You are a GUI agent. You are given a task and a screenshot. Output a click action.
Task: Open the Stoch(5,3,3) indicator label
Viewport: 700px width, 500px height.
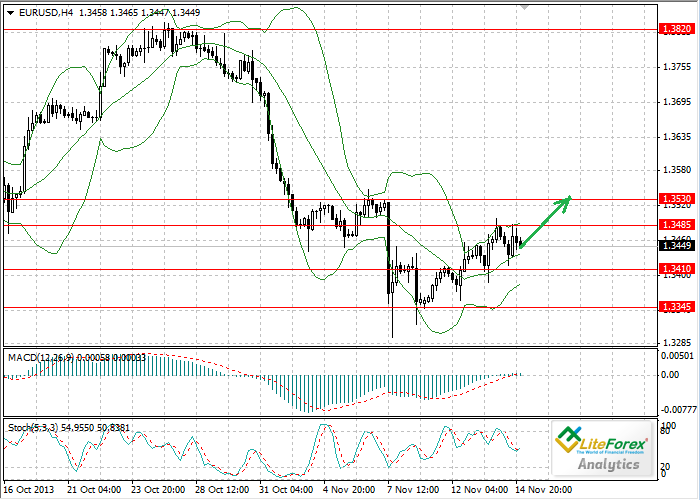point(35,426)
